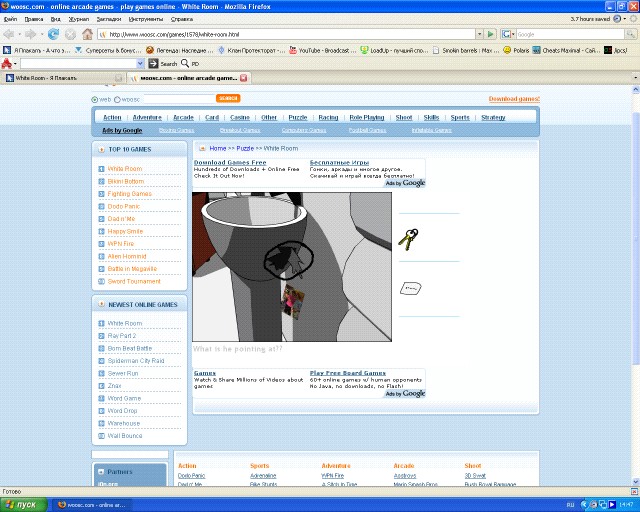Open Bikini Bottom in Top 10 Games
This screenshot has height=512, width=640.
[126, 181]
